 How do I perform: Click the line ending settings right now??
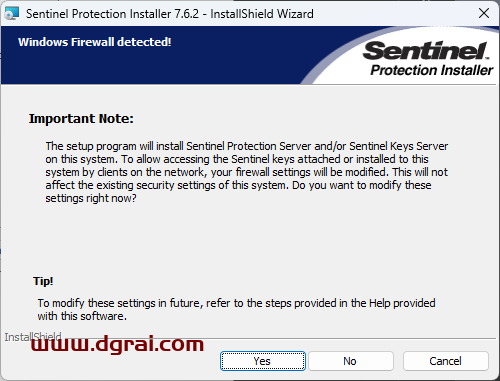click(x=91, y=198)
